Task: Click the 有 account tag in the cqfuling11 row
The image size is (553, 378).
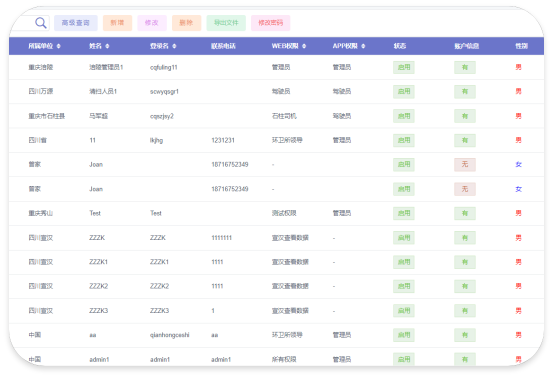Action: coord(465,67)
